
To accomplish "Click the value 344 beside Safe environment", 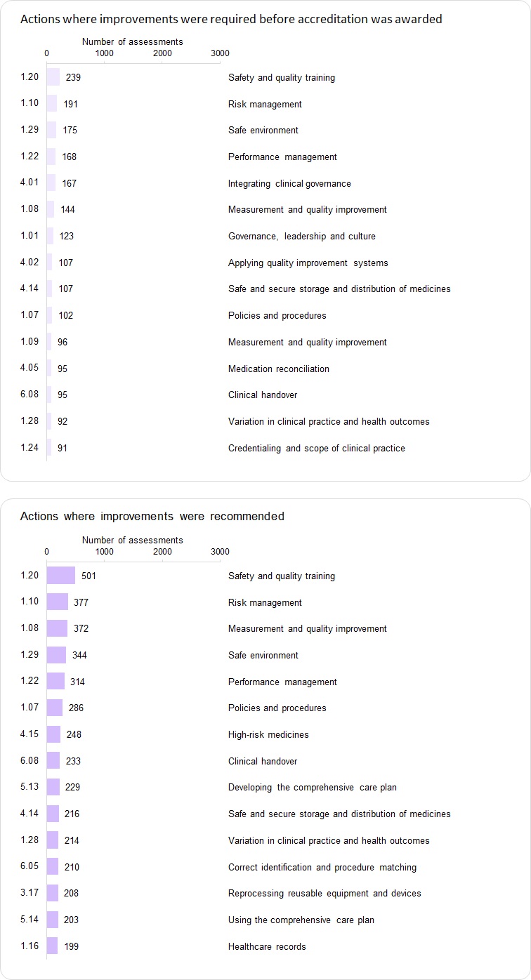I will click(79, 655).
